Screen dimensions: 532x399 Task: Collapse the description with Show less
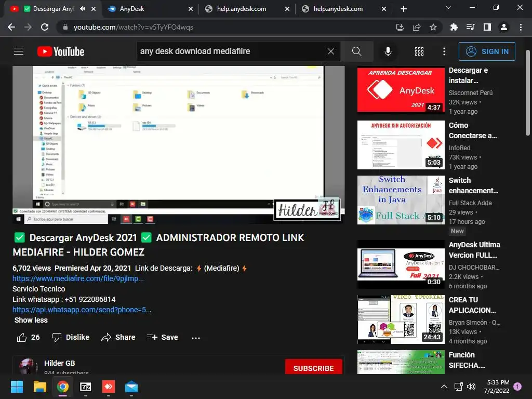31,320
